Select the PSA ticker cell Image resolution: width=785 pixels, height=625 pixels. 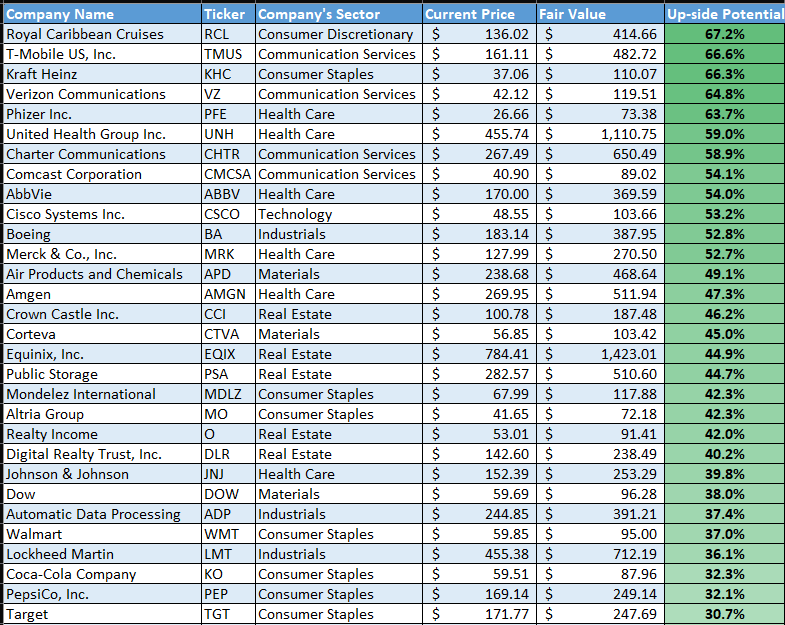point(228,374)
